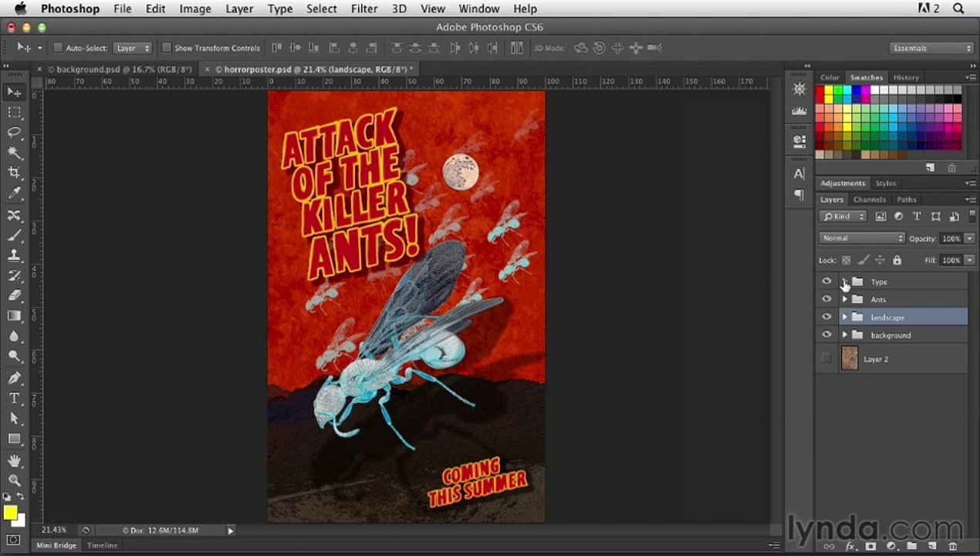Select the Pen tool
980x556 pixels.
click(x=15, y=378)
